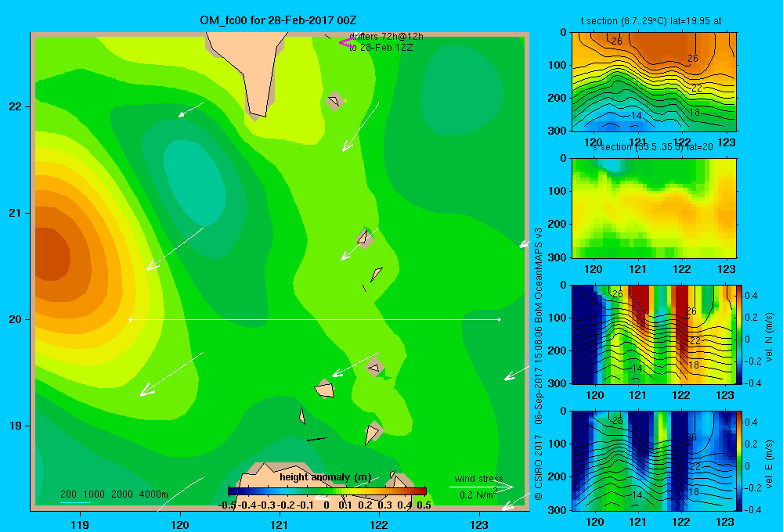
Task: Click the '200 1000 2000 4000m' depth legend
Action: 114,494
